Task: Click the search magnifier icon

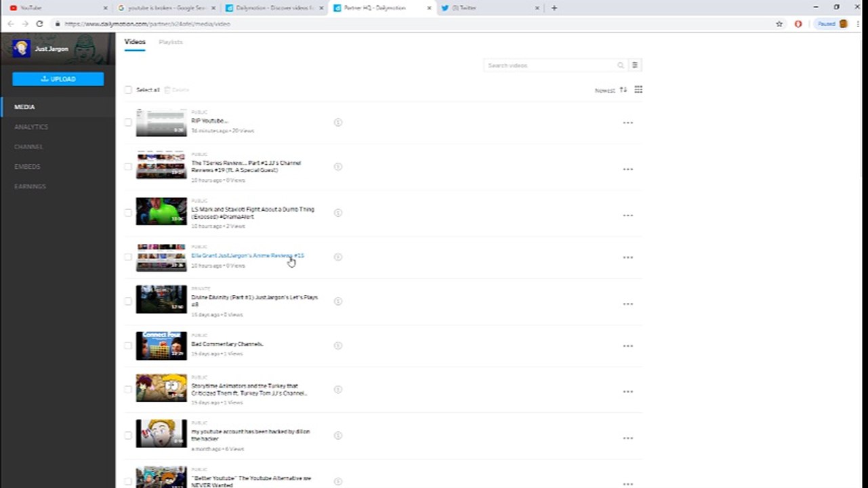Action: (x=620, y=65)
